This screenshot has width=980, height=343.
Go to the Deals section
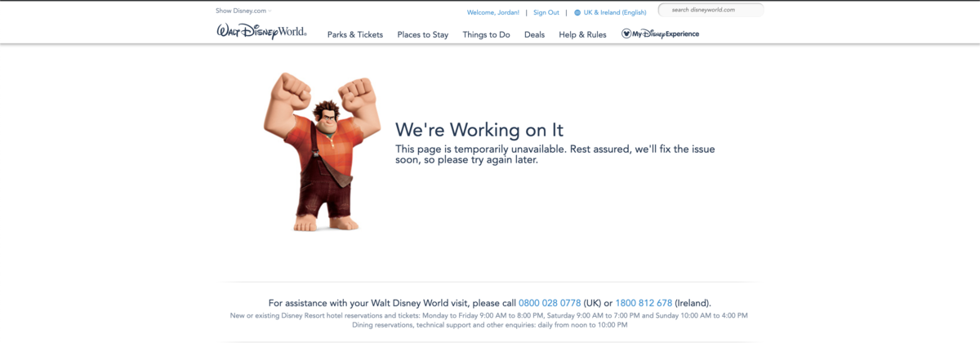click(x=534, y=34)
